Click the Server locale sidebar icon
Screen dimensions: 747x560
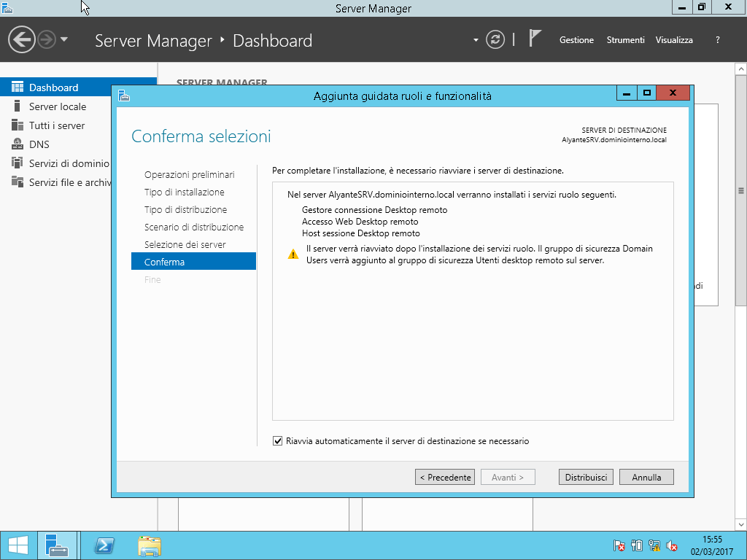18,106
